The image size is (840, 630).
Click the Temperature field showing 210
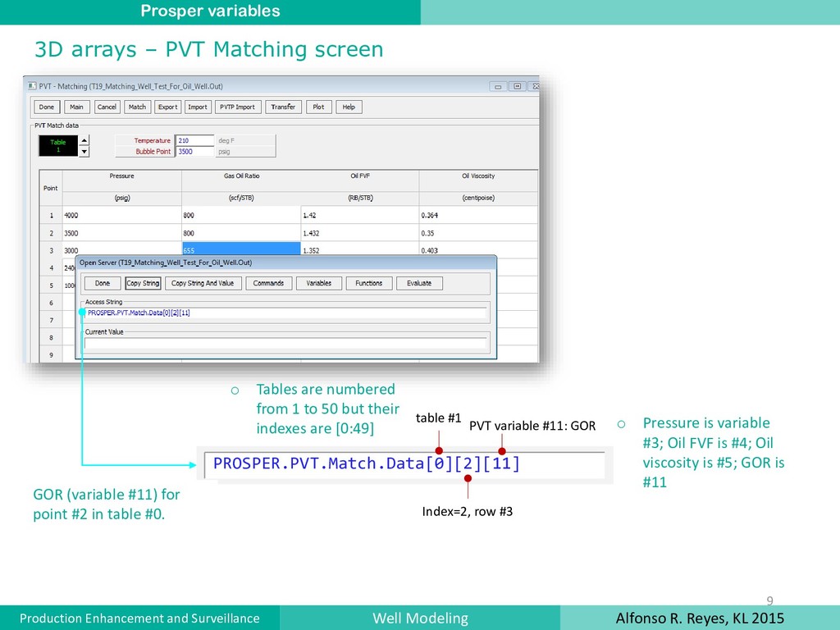(x=194, y=140)
